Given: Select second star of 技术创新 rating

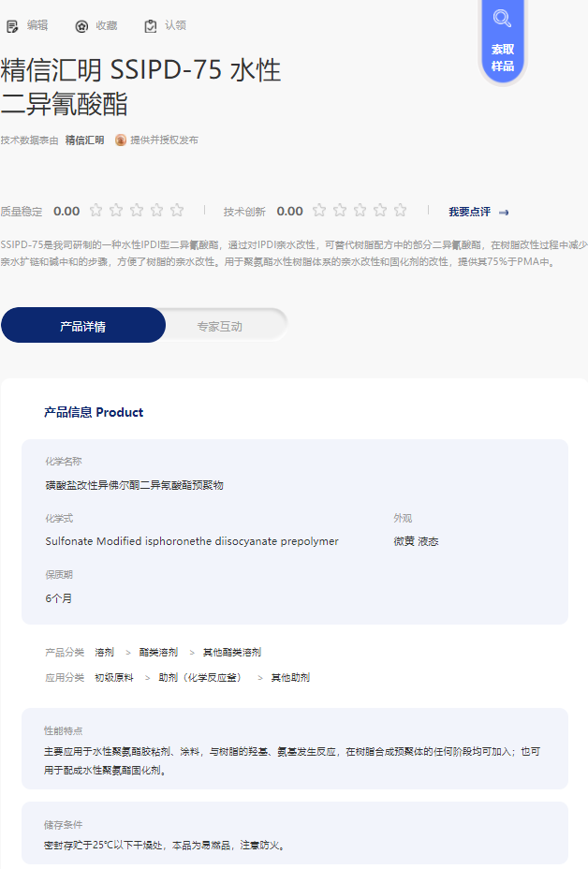Looking at the screenshot, I should point(340,211).
